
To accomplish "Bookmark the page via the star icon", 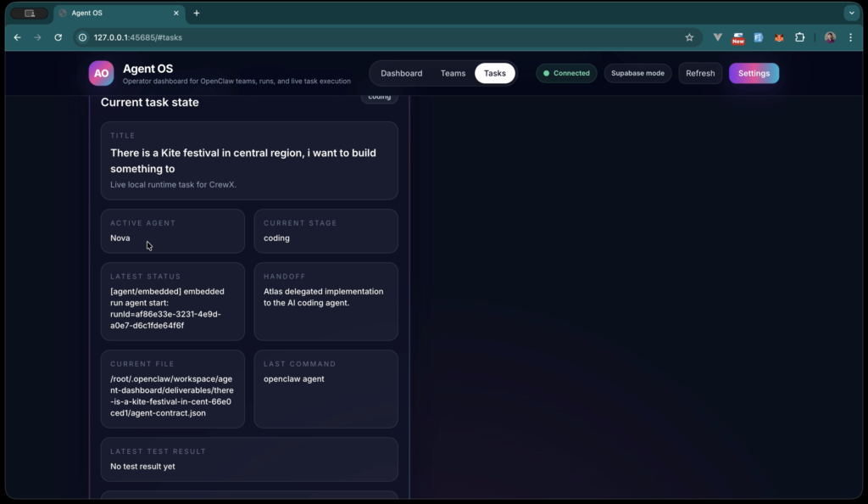I will coord(689,37).
